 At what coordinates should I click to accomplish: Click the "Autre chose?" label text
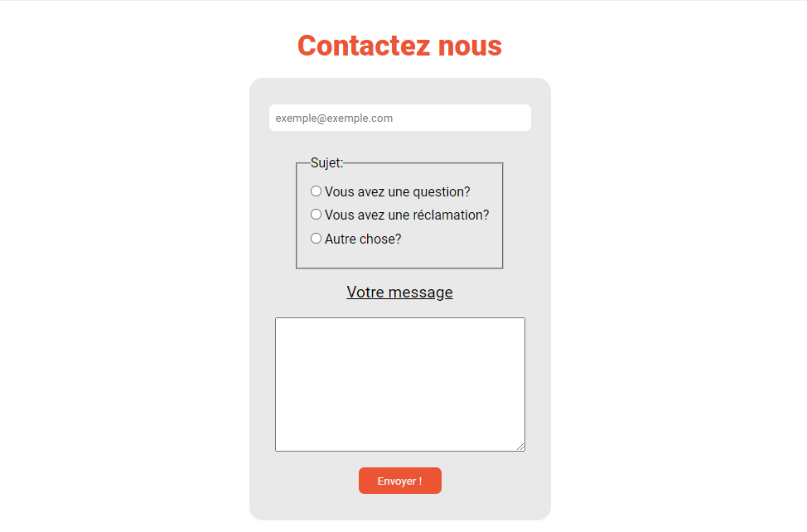pos(363,239)
